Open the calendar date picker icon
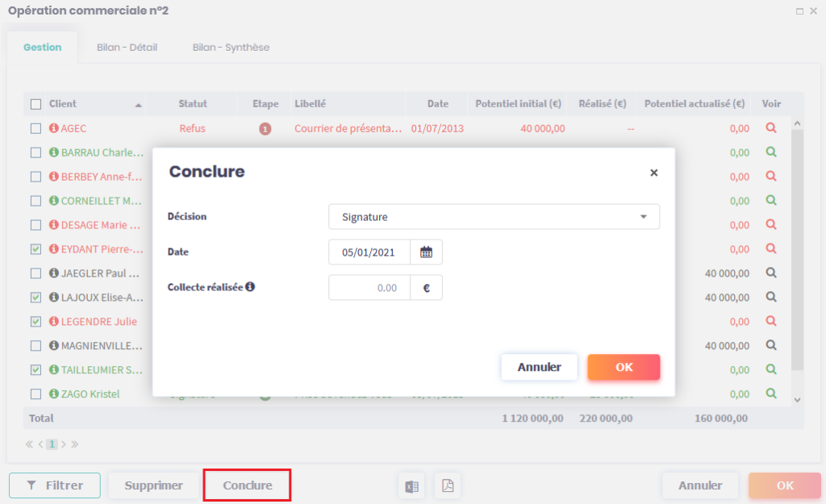This screenshot has width=826, height=504. (x=426, y=252)
